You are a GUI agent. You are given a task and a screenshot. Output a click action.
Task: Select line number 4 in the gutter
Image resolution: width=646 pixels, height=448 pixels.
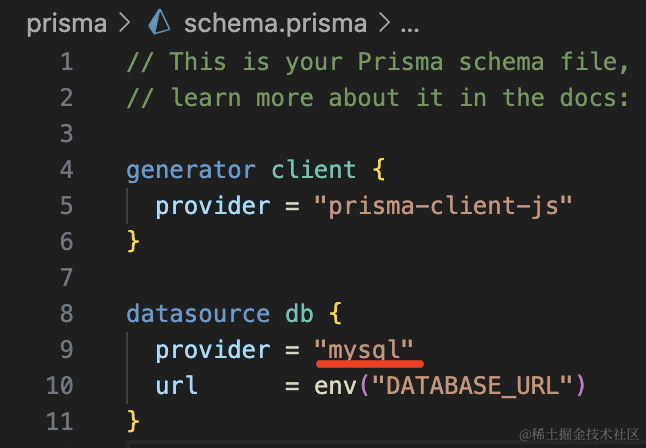pos(66,170)
